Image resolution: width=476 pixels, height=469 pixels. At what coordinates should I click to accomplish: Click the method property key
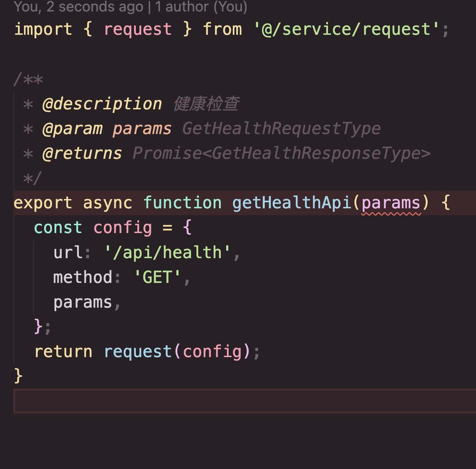[83, 277]
